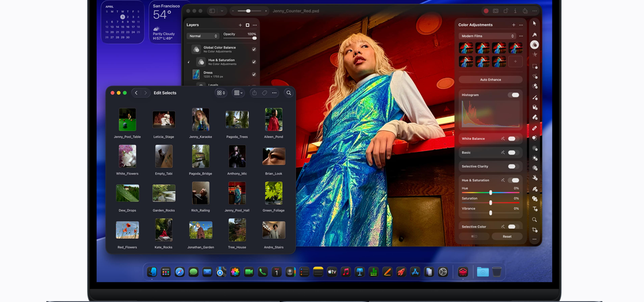Open Safari from the Dock
The width and height of the screenshot is (644, 302).
(180, 272)
